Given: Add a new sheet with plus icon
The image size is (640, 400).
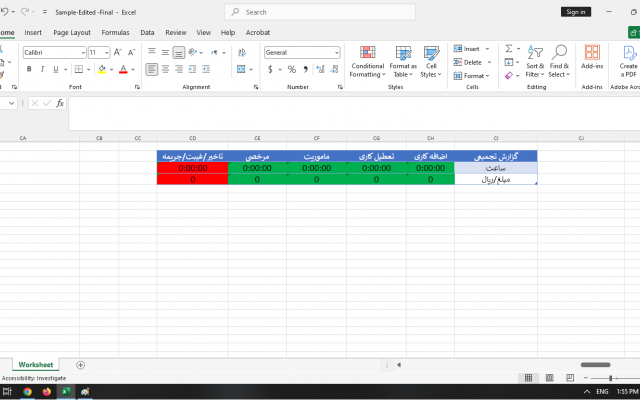Looking at the screenshot, I should tap(81, 365).
